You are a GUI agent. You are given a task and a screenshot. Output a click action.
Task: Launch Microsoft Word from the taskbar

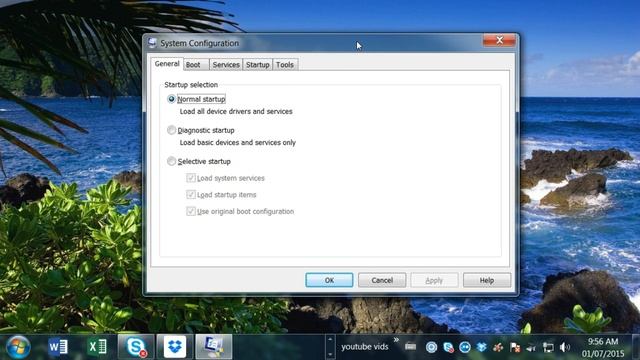point(58,347)
